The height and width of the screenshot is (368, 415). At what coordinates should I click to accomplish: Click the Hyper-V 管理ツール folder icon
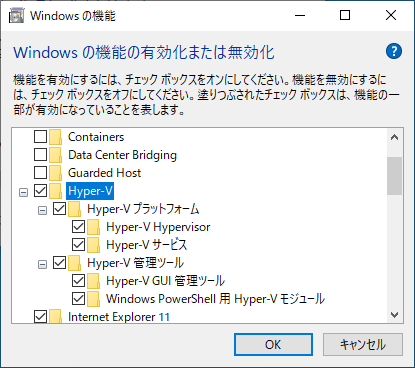[74, 263]
